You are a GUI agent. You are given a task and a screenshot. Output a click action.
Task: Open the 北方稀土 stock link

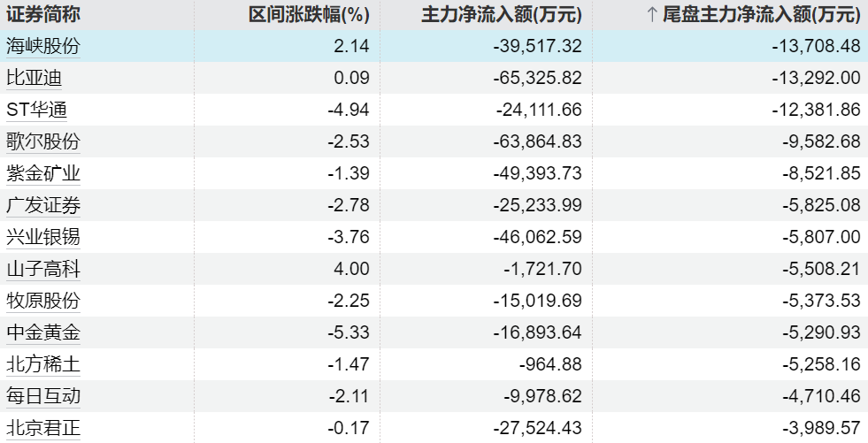(x=42, y=364)
